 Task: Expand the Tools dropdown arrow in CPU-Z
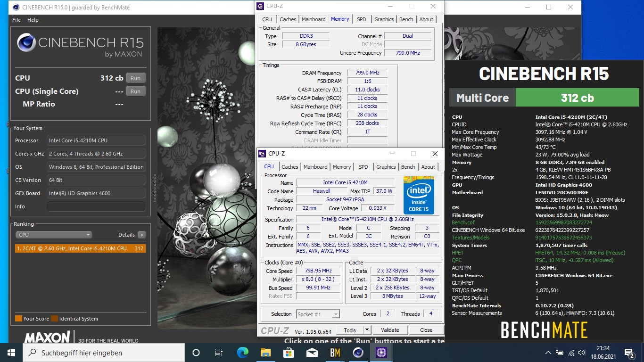tap(367, 330)
